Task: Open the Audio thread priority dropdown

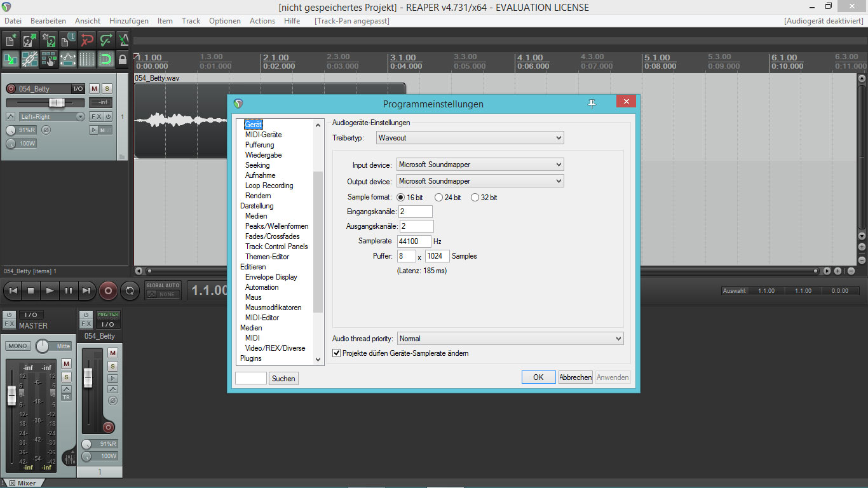Action: 510,339
